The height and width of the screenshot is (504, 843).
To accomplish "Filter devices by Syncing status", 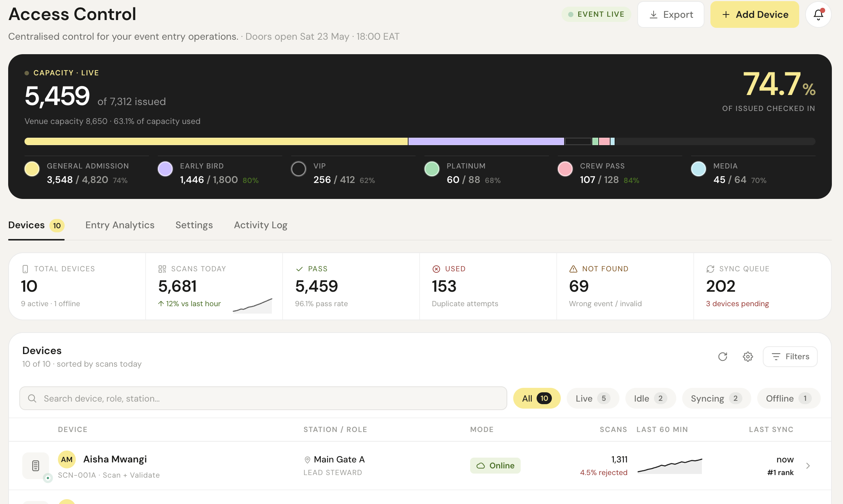I will pyautogui.click(x=716, y=398).
